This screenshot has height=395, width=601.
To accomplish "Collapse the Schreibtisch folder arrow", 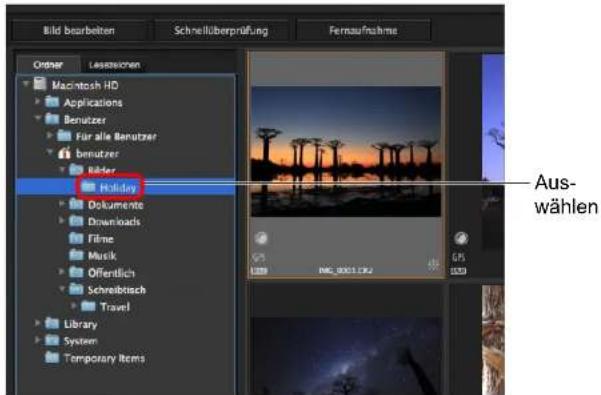I will (62, 289).
